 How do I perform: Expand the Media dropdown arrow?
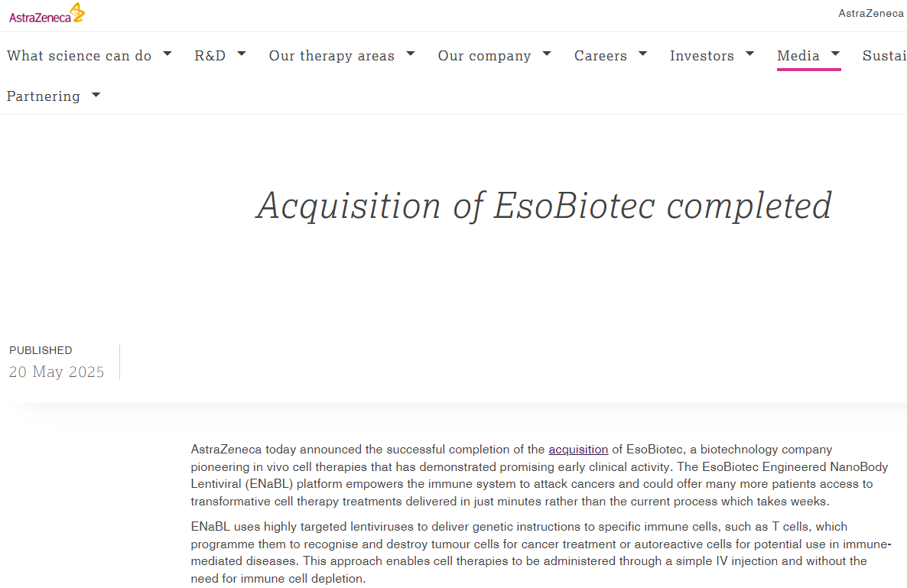pos(836,54)
